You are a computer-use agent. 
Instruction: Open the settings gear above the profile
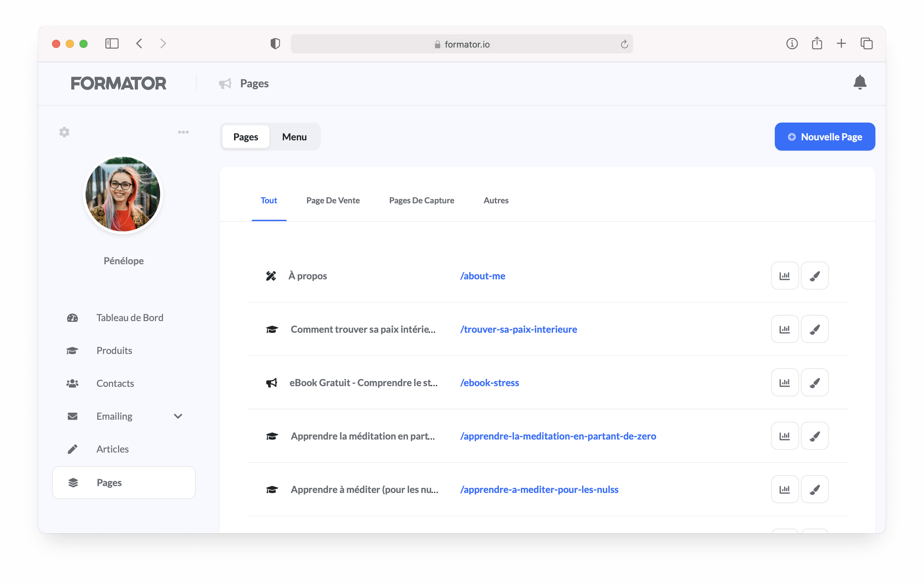(x=64, y=132)
